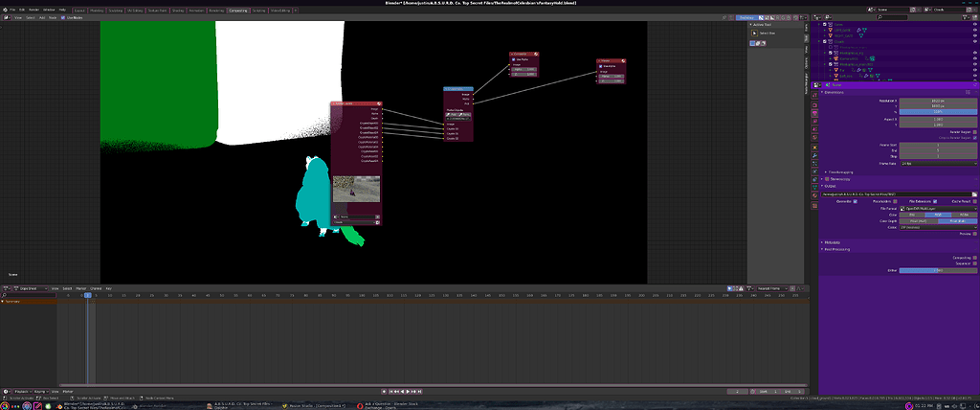The width and height of the screenshot is (980, 410).
Task: Open the Dolphin file manager taskbar entry
Action: coord(240,405)
